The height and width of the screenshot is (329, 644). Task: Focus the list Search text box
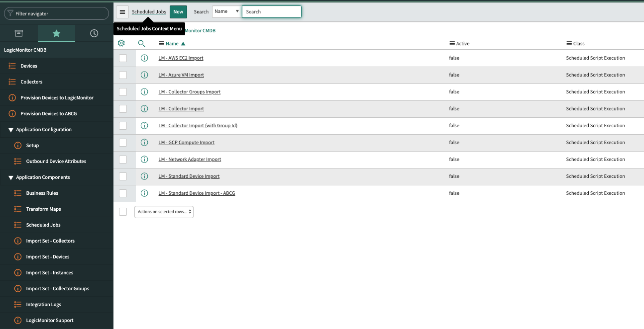click(271, 11)
